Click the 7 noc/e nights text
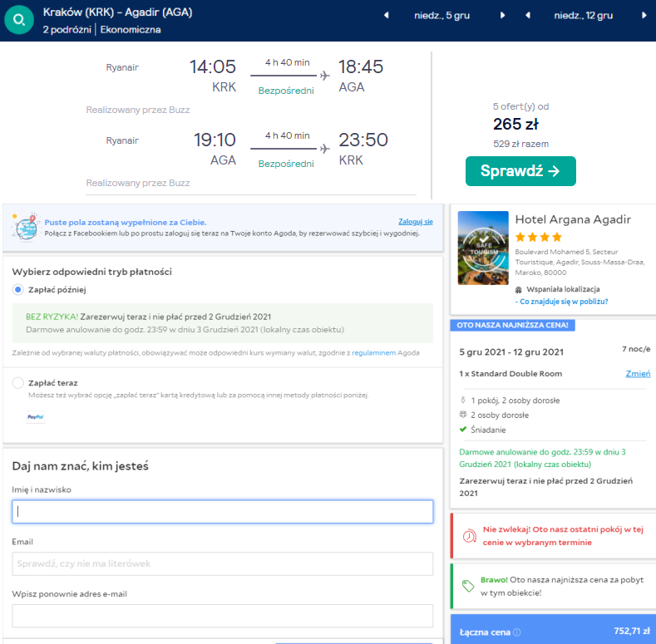The width and height of the screenshot is (656, 644). click(636, 349)
